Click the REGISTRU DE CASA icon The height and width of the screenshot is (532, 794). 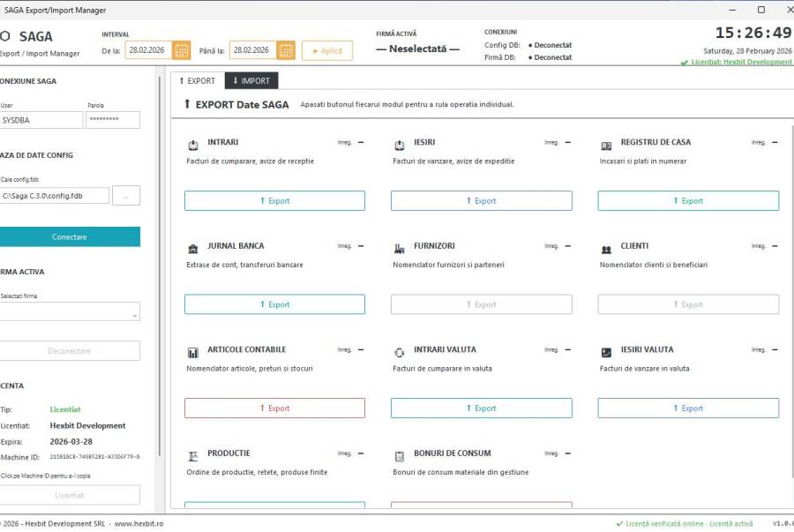[x=606, y=144]
